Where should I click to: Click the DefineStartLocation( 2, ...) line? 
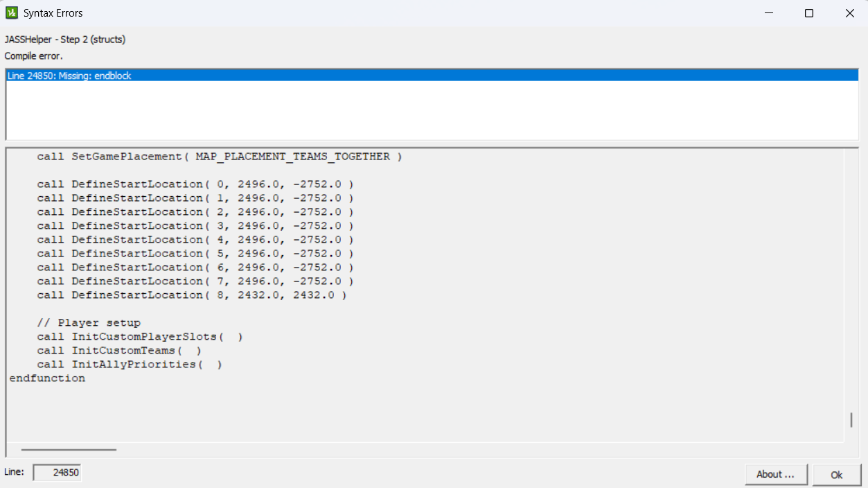195,212
